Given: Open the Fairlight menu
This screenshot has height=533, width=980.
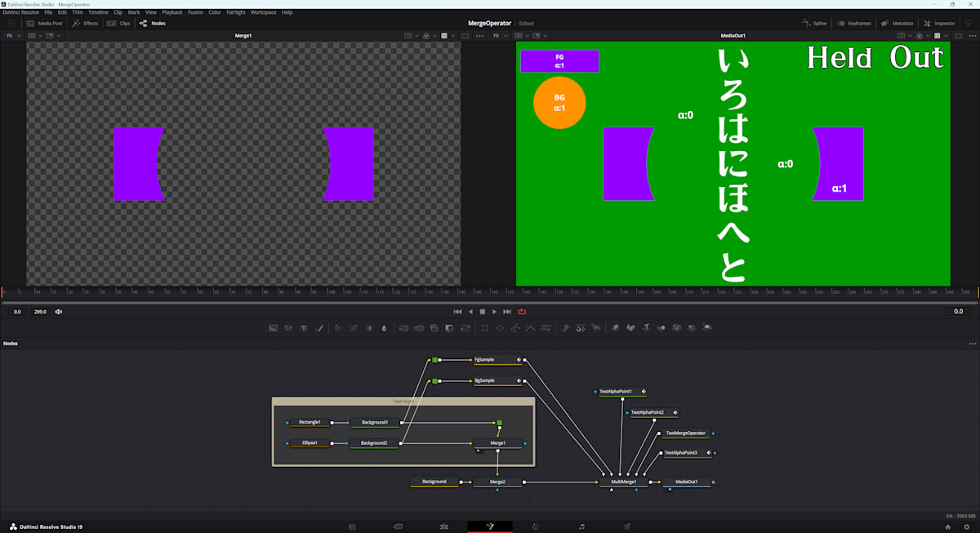Looking at the screenshot, I should click(x=235, y=12).
